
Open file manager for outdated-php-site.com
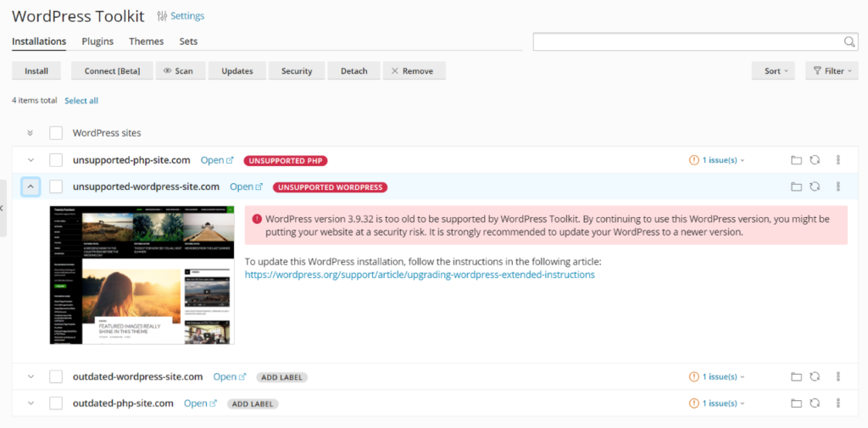point(796,403)
